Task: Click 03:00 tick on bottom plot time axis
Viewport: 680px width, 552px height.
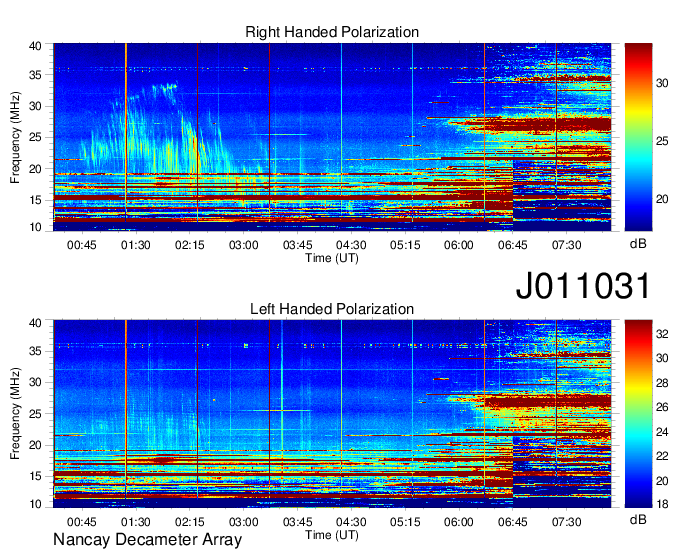Action: coord(243,522)
